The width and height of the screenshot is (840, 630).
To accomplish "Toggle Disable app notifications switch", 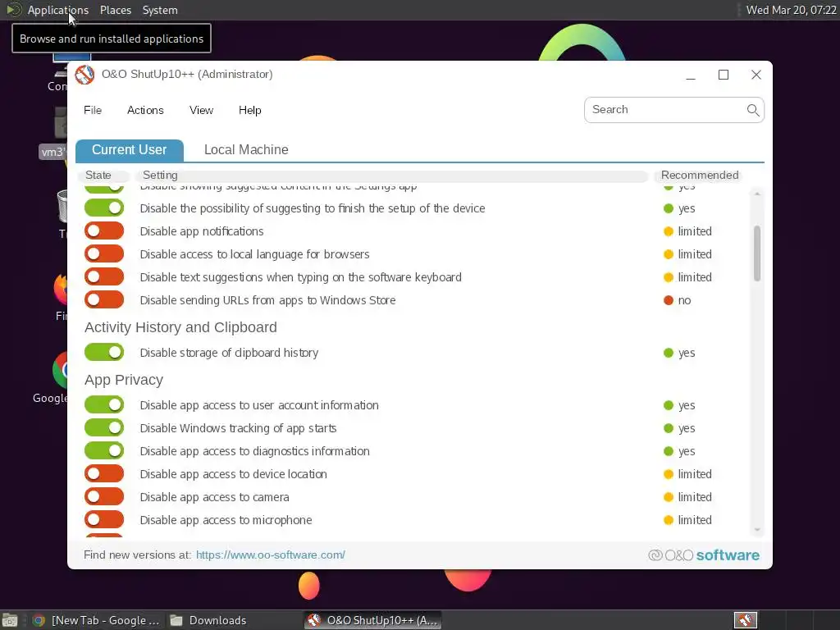I will pos(104,231).
